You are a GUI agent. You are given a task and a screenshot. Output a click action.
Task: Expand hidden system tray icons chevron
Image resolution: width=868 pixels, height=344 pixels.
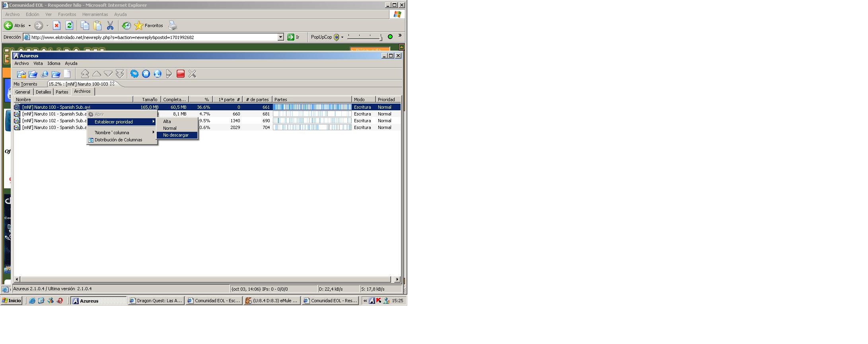(365, 301)
